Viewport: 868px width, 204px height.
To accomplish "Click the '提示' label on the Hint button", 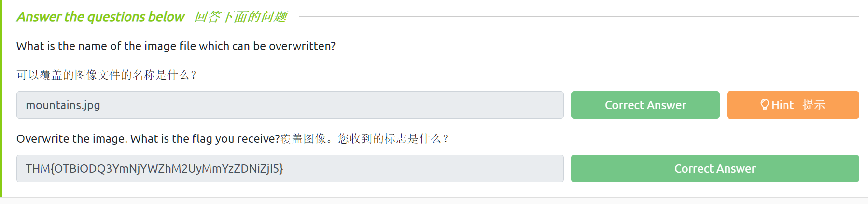I will click(813, 105).
